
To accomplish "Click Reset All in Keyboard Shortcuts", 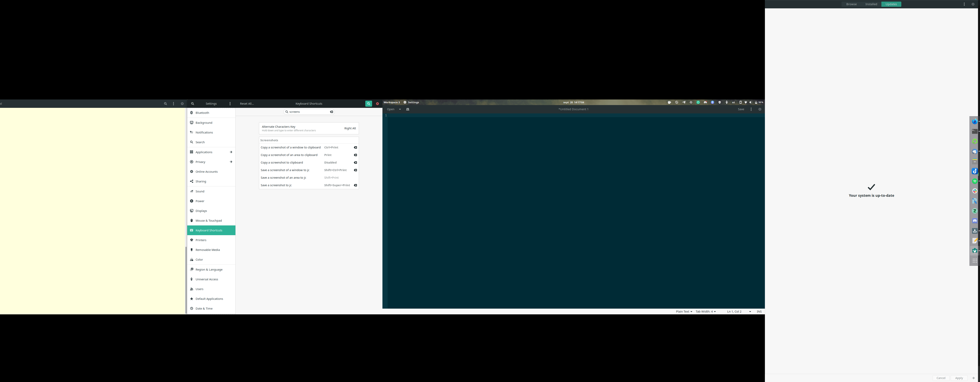I will (x=247, y=103).
